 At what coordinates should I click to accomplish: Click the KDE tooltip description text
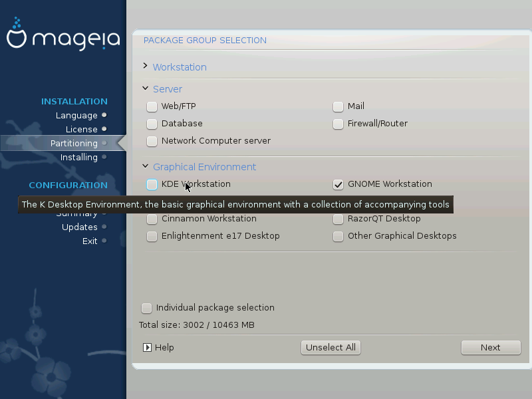(235, 205)
